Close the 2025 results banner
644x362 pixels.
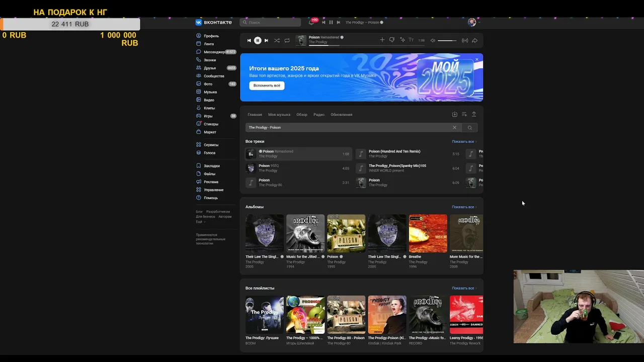click(477, 59)
